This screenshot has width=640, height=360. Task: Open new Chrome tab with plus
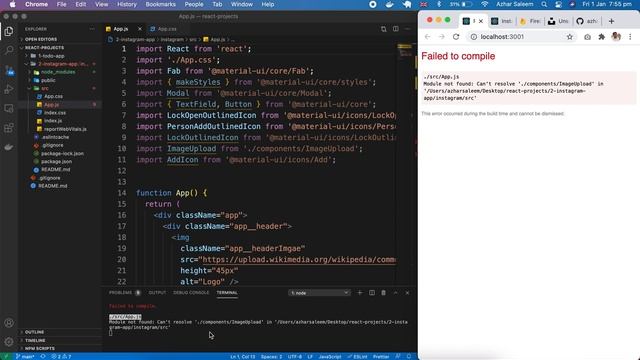click(x=611, y=21)
